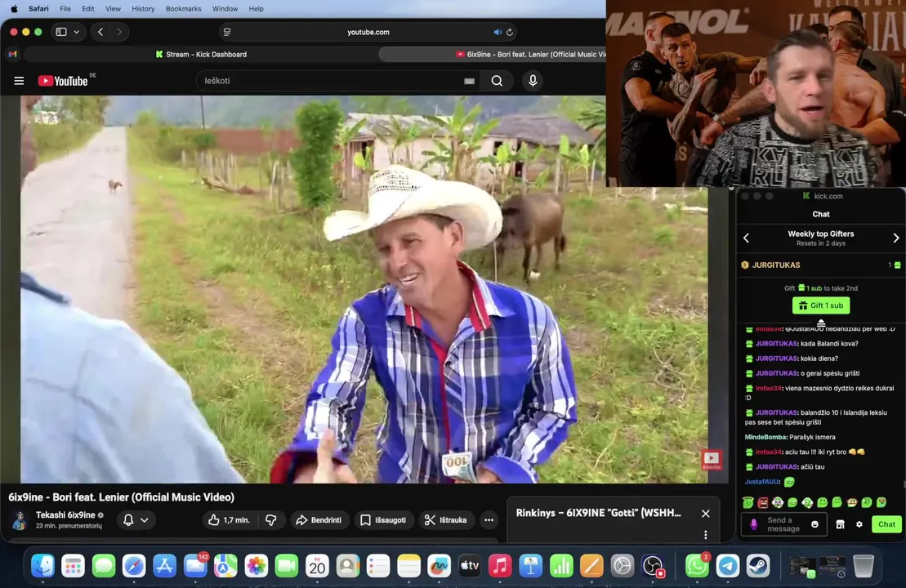Collapse the Weekly top Gifters panel handle
Viewport: 906px width, 588px height.
pos(821,323)
